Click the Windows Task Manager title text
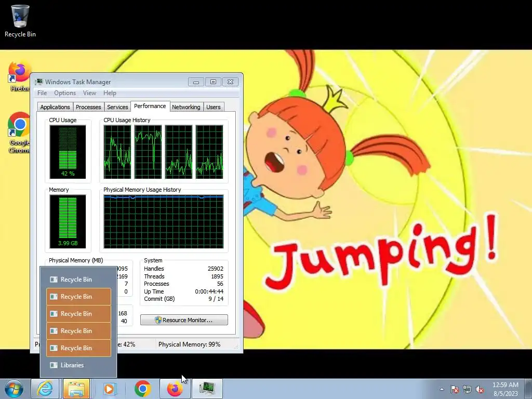The image size is (532, 399). (x=78, y=82)
